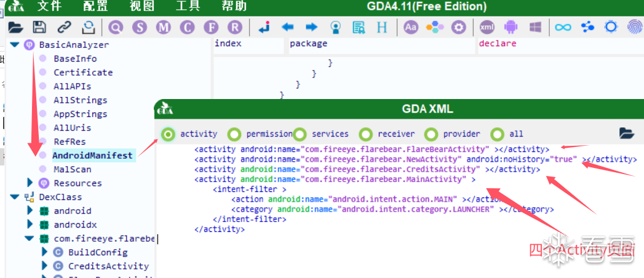Image resolution: width=644 pixels, height=278 pixels.
Task: Open the 视图 menu
Action: (x=141, y=6)
